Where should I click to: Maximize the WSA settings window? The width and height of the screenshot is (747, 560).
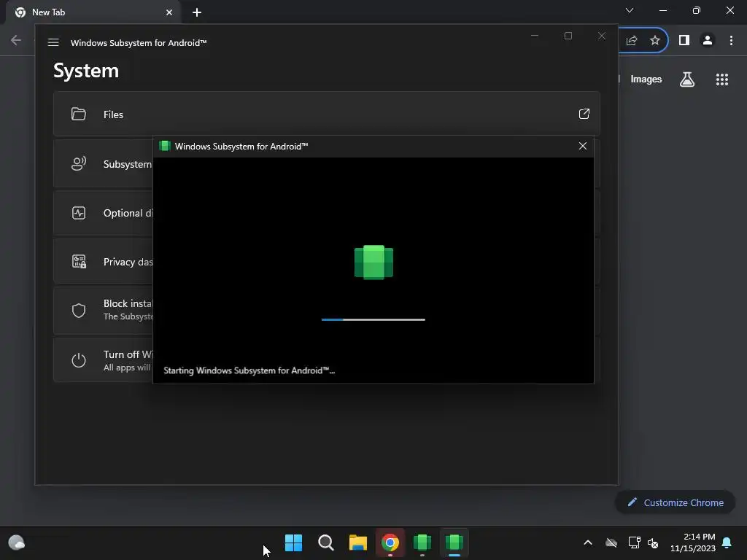(x=568, y=36)
